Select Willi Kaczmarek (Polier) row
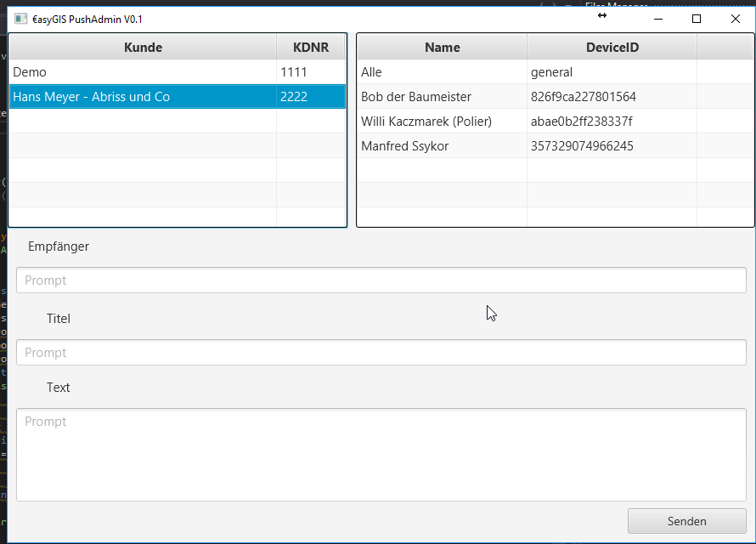Image resolution: width=756 pixels, height=544 pixels. click(x=442, y=122)
